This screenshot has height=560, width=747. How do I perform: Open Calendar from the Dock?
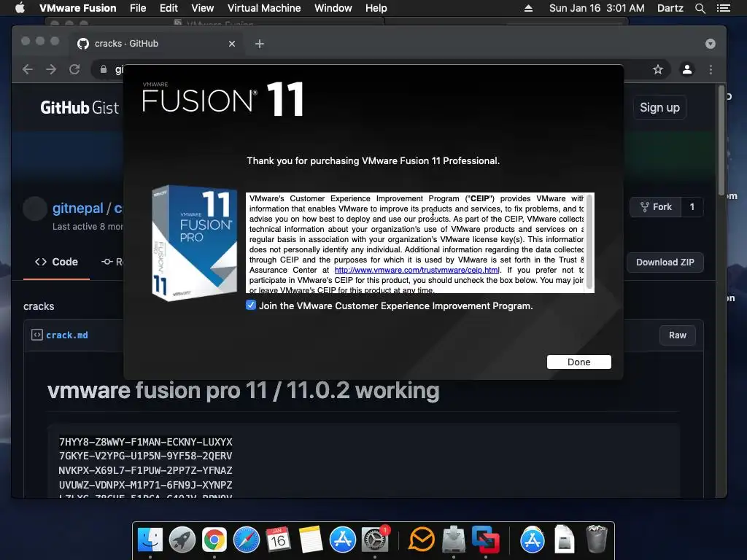tap(278, 540)
